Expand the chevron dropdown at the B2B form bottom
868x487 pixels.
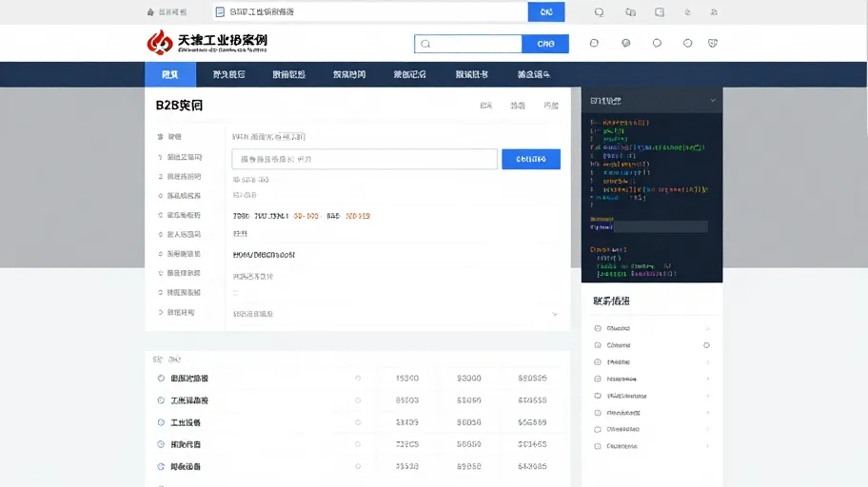coord(555,314)
